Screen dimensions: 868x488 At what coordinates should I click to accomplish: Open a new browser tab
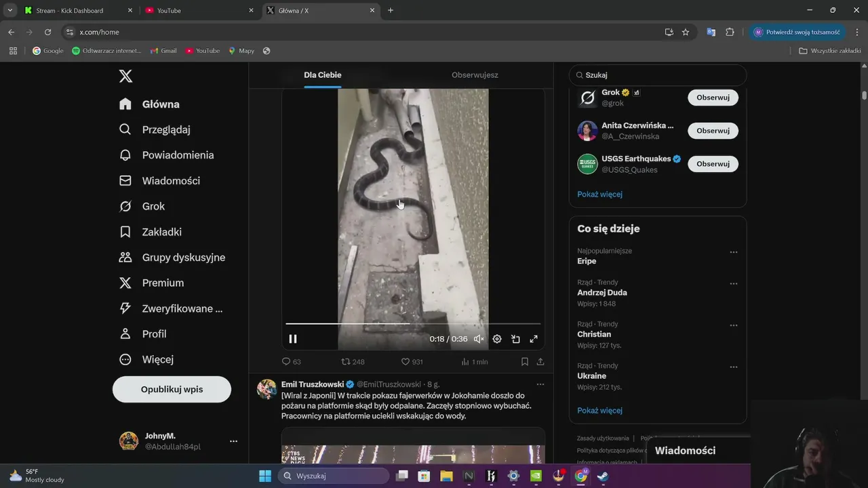[391, 10]
